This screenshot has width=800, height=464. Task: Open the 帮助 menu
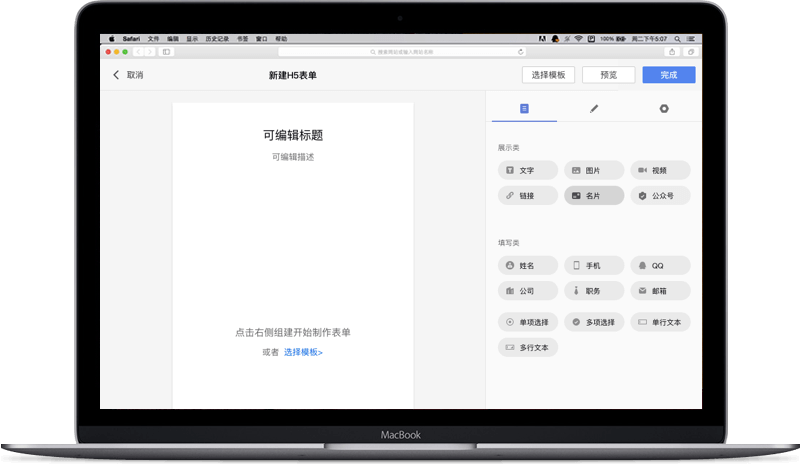point(281,39)
